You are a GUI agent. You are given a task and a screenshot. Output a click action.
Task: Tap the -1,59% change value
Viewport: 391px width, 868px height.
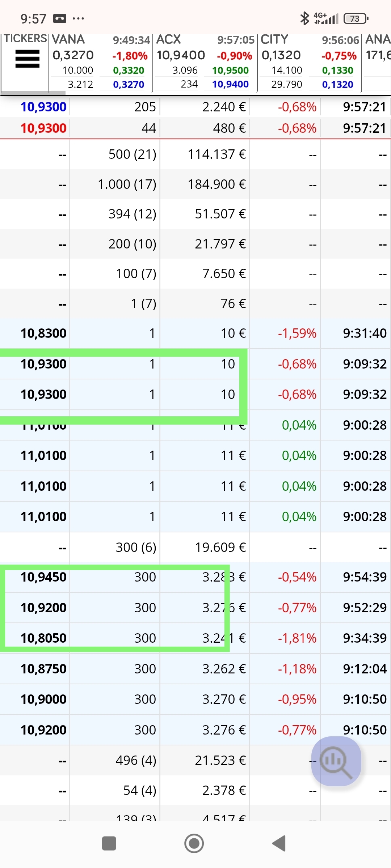tap(297, 333)
